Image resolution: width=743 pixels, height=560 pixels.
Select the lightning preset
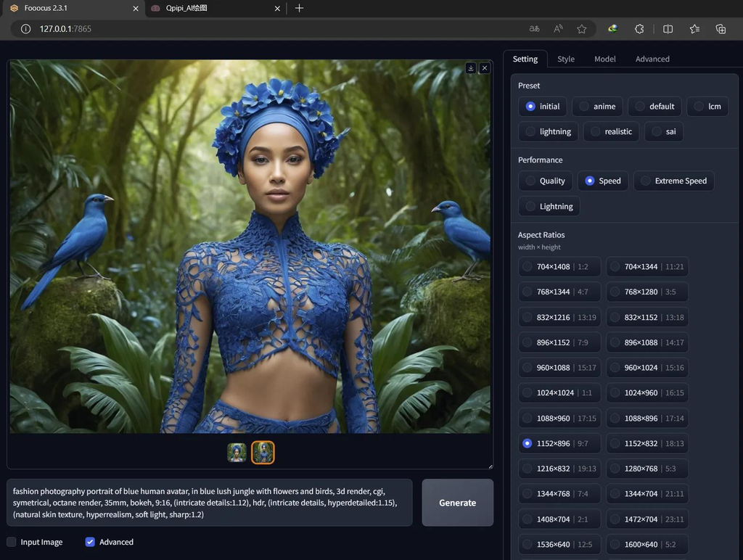point(549,131)
